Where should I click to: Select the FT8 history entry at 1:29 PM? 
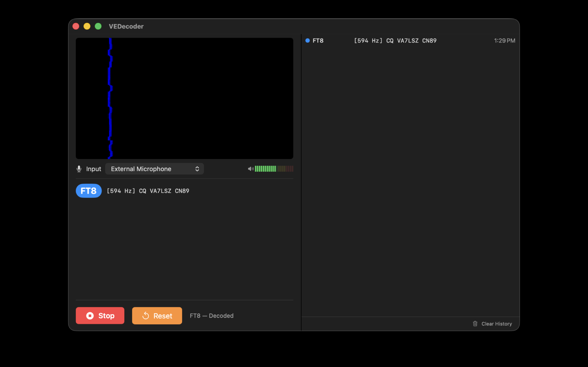coord(411,41)
